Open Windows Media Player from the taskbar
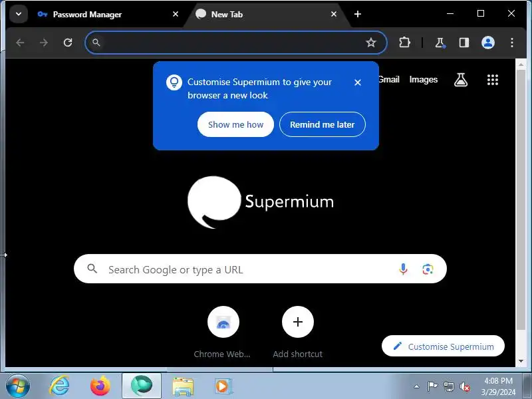The image size is (532, 399). (223, 386)
